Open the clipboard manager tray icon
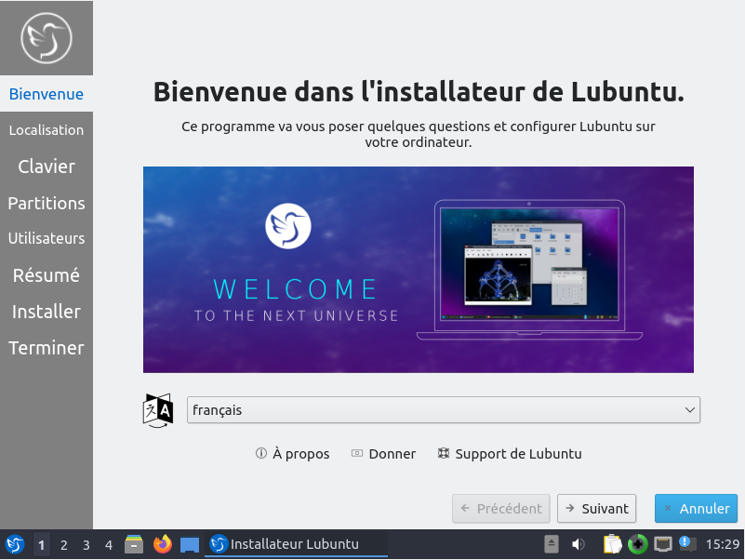The image size is (745, 560). tap(612, 544)
